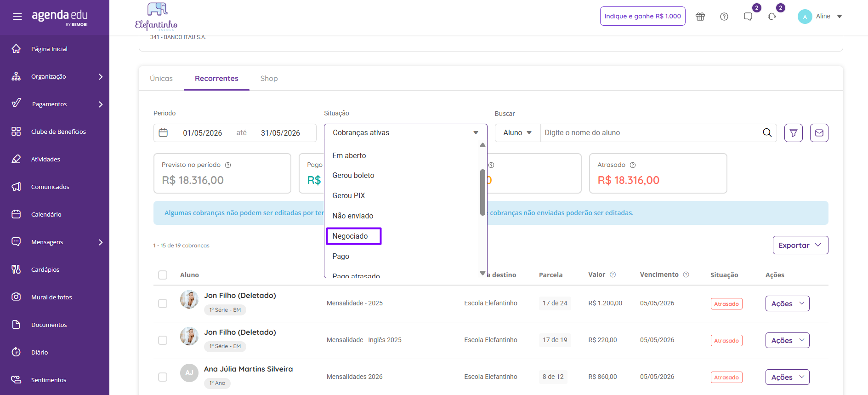Open the Aluno search type dropdown

pyautogui.click(x=518, y=133)
